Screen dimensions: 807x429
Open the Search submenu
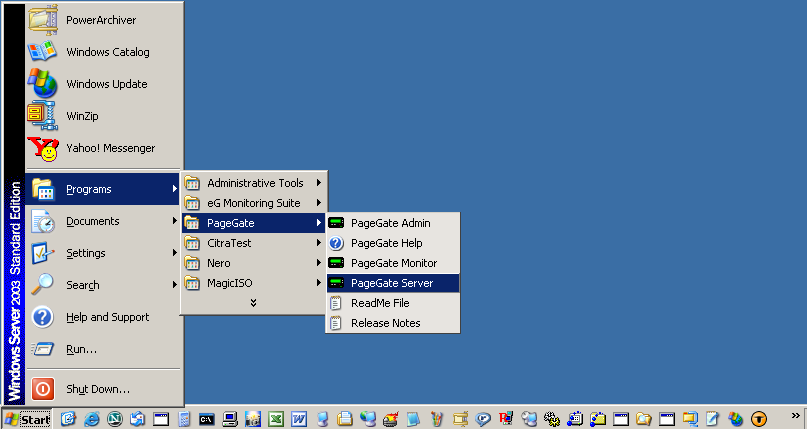tap(103, 285)
